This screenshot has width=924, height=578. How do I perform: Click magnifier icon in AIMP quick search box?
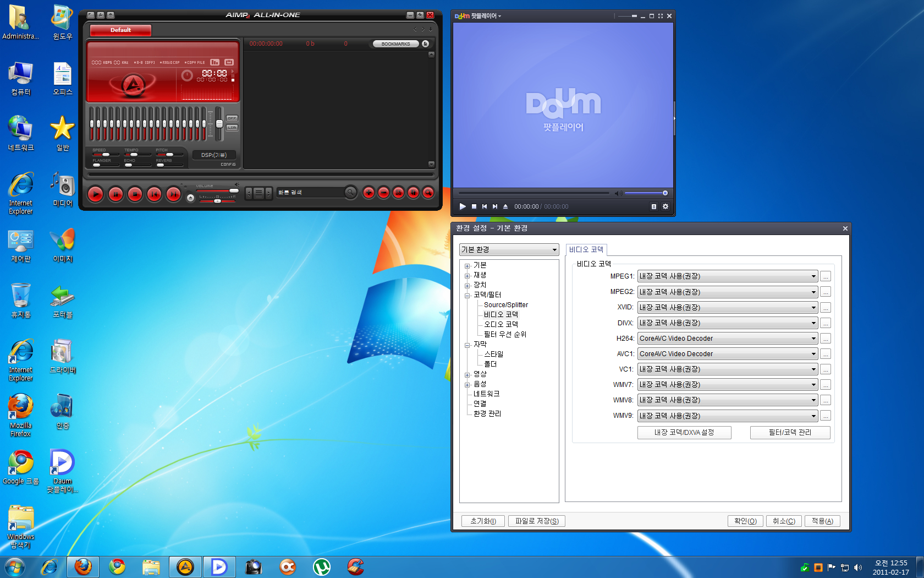[x=350, y=193]
